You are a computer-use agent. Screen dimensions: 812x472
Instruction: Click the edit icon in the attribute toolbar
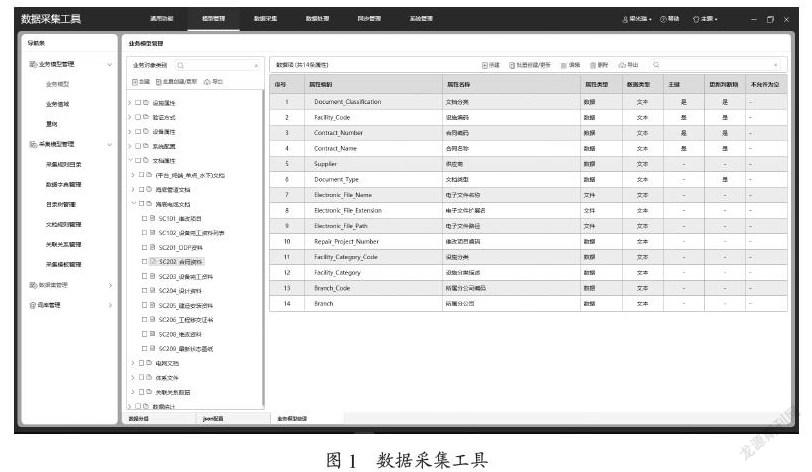(x=563, y=65)
